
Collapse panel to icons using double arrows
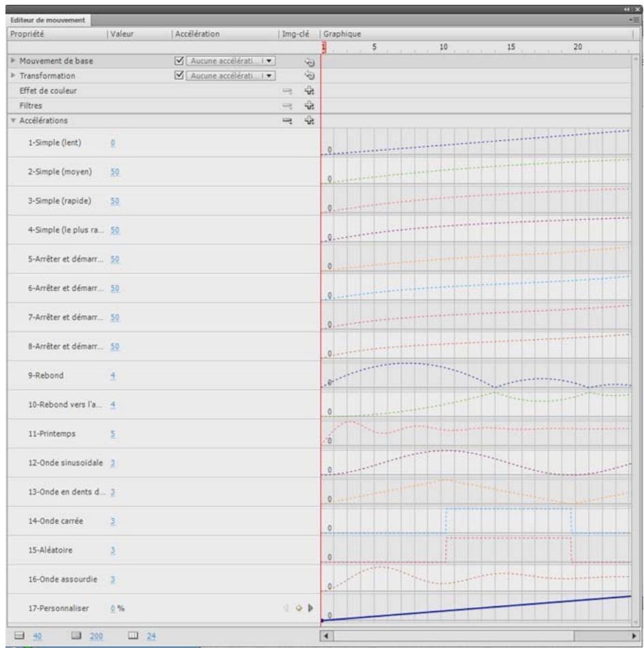click(627, 9)
